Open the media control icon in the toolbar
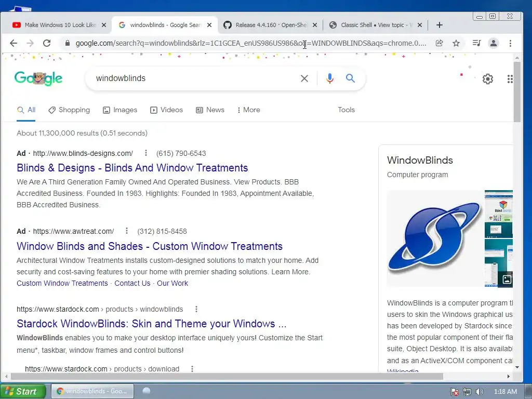 pyautogui.click(x=477, y=43)
